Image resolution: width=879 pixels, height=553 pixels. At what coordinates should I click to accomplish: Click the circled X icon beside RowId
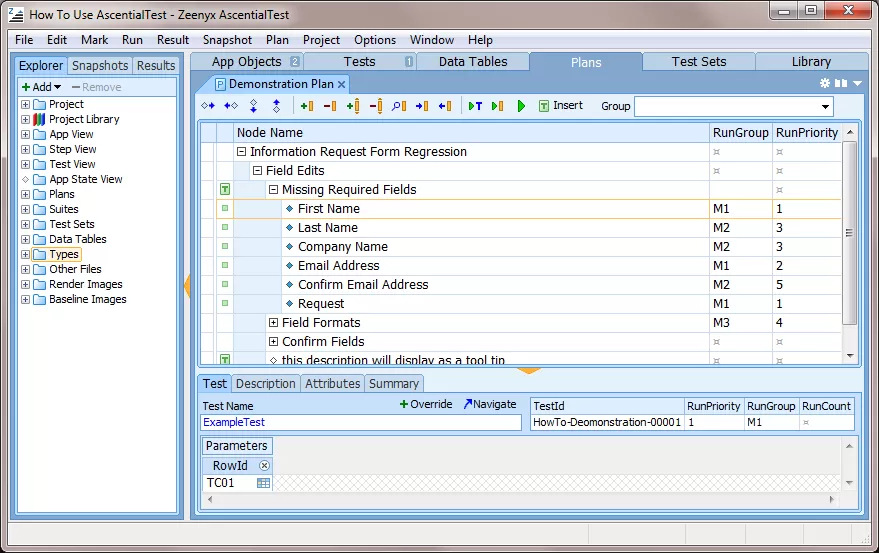coord(265,466)
